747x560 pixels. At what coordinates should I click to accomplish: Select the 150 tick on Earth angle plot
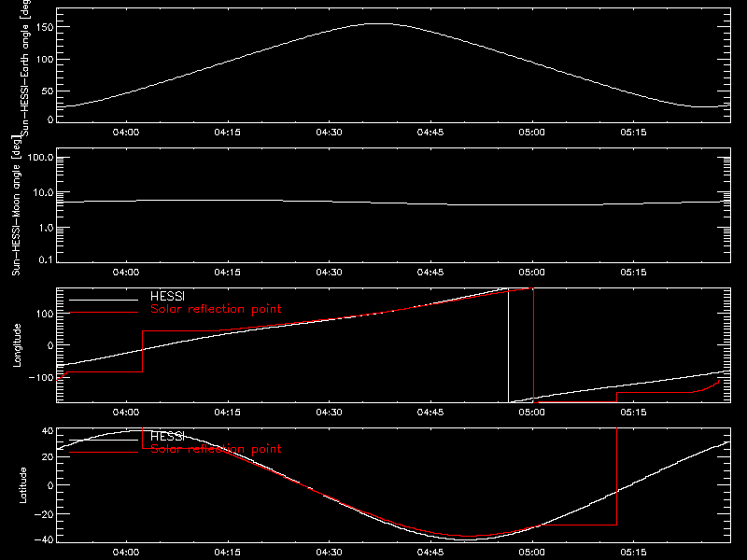tap(45, 27)
